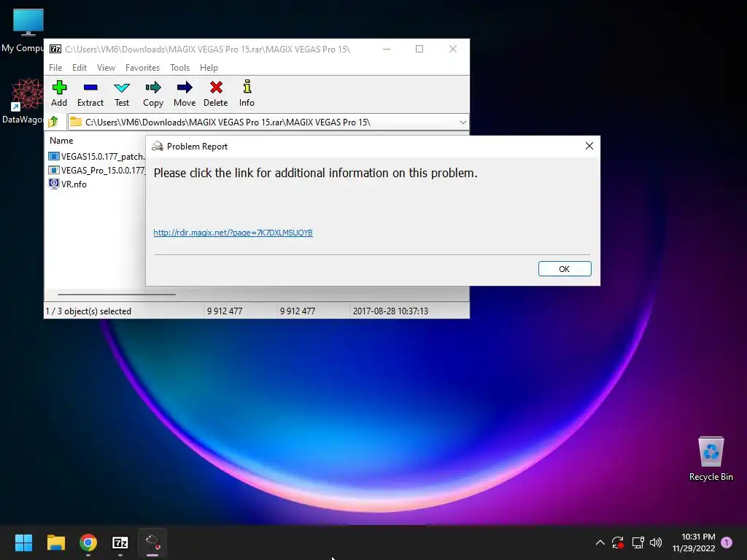This screenshot has width=747, height=560.
Task: Select the My Computer desktop icon
Action: (x=23, y=29)
